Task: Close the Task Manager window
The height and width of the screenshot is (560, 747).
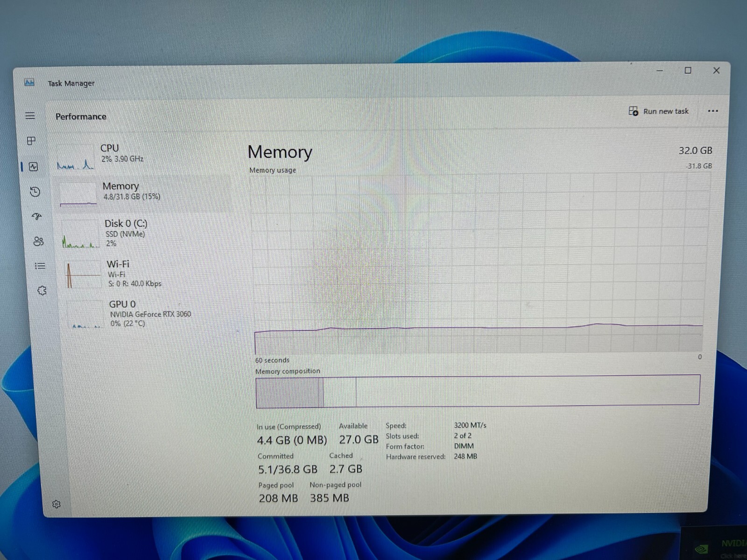Action: [716, 70]
